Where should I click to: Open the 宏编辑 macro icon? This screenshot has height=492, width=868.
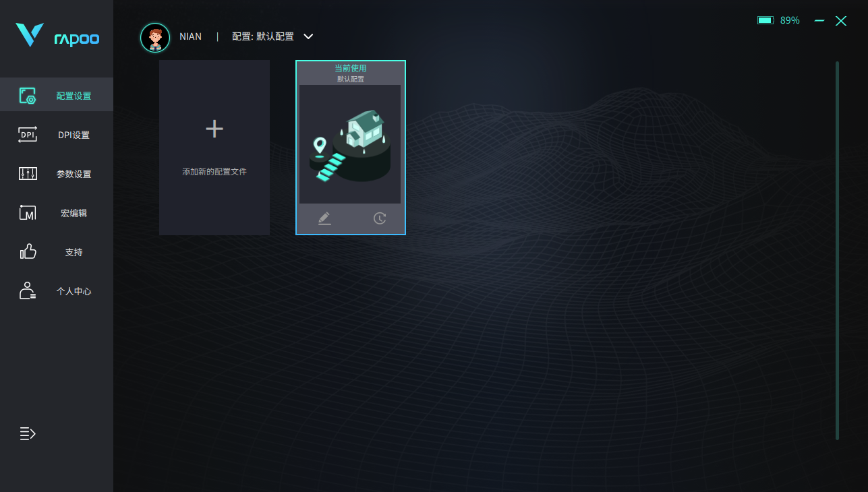(x=28, y=213)
